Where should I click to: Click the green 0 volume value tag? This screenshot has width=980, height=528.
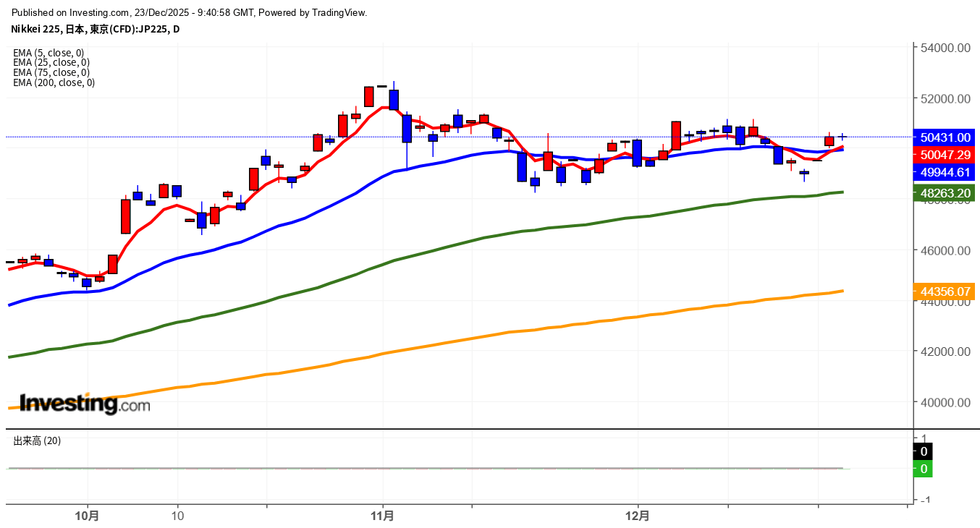(x=923, y=469)
